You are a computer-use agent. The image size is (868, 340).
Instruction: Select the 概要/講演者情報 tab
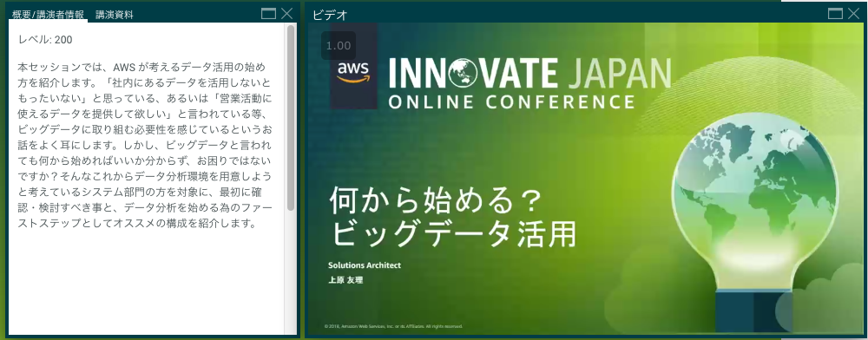pos(48,15)
